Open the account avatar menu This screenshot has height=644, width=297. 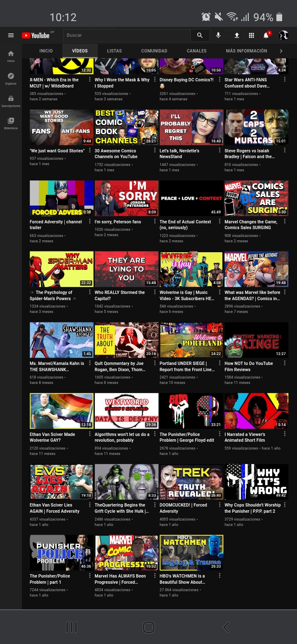pos(283,36)
